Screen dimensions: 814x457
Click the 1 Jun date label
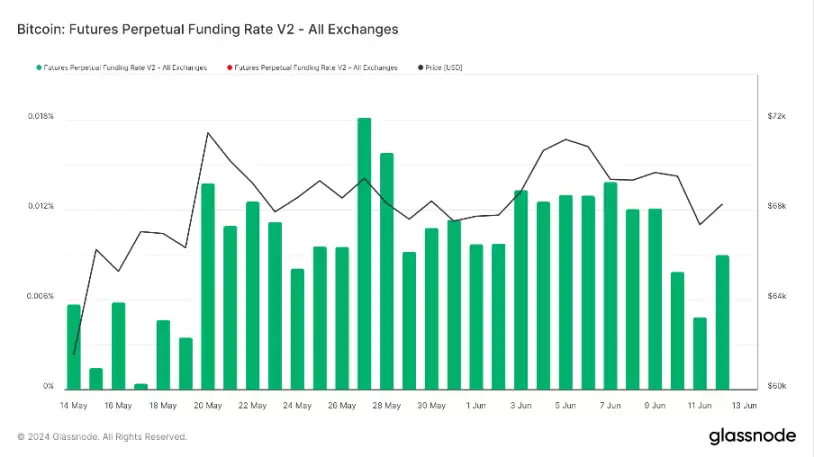point(476,406)
